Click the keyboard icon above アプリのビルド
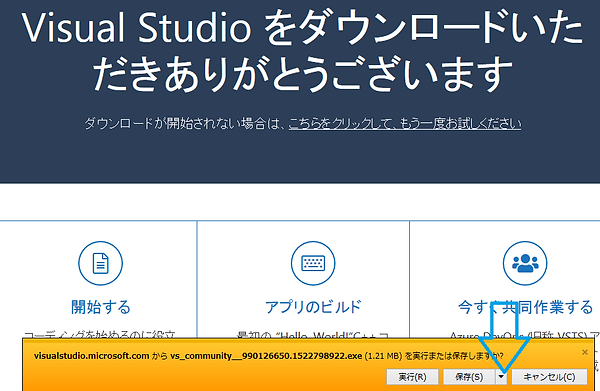 [313, 263]
